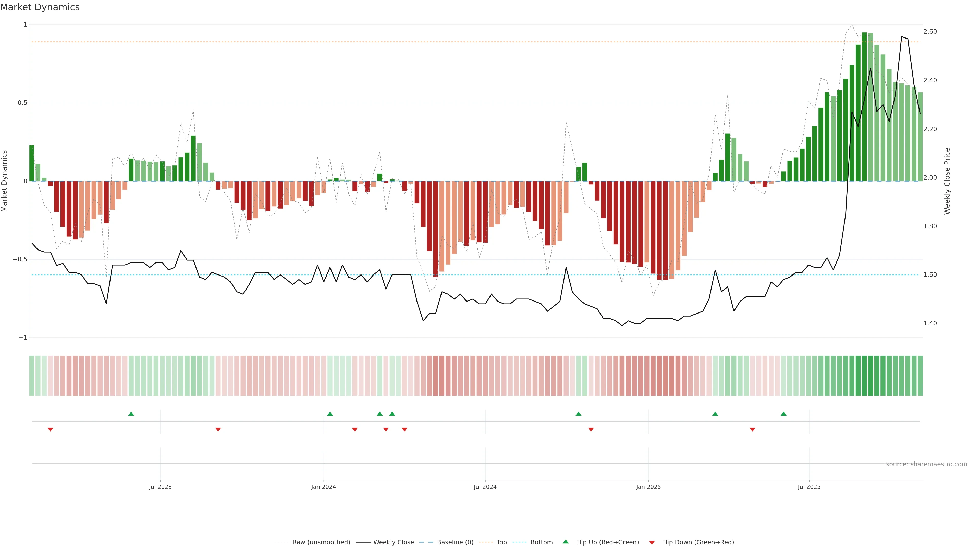Click green triangle icon in Flip Up legend
The image size is (980, 551).
tap(566, 542)
